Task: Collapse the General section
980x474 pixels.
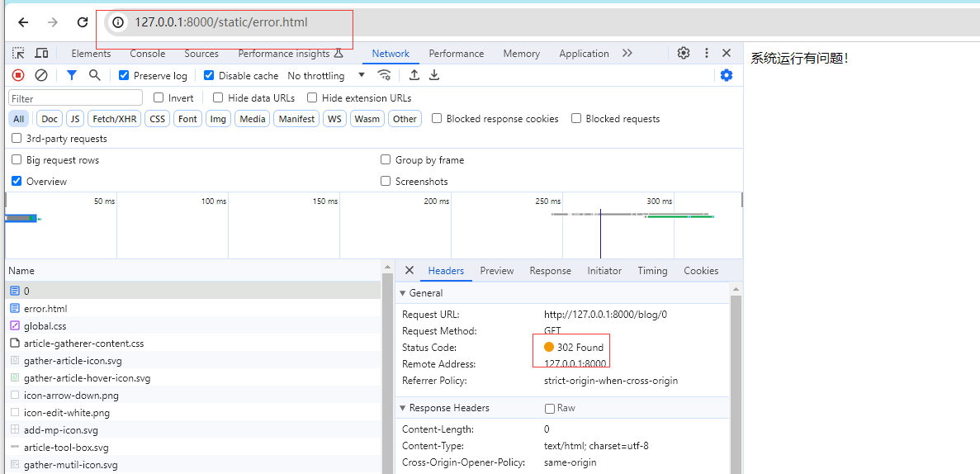Action: [403, 292]
